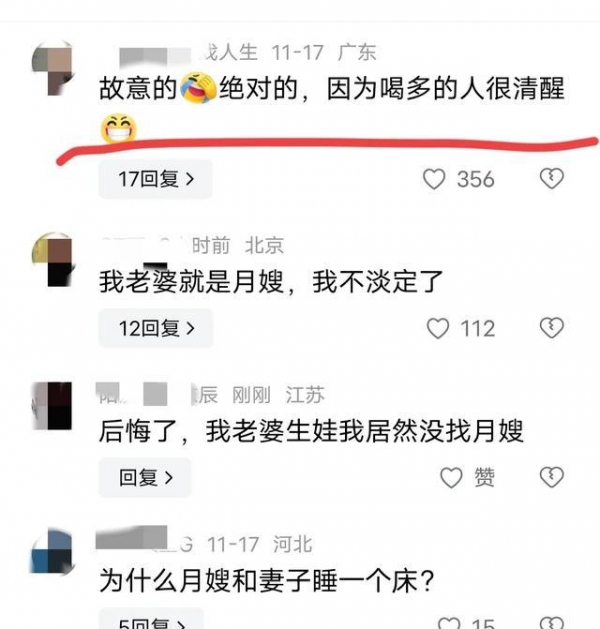
Task: Open the Hebei commenter's blue avatar
Action: click(x=52, y=551)
